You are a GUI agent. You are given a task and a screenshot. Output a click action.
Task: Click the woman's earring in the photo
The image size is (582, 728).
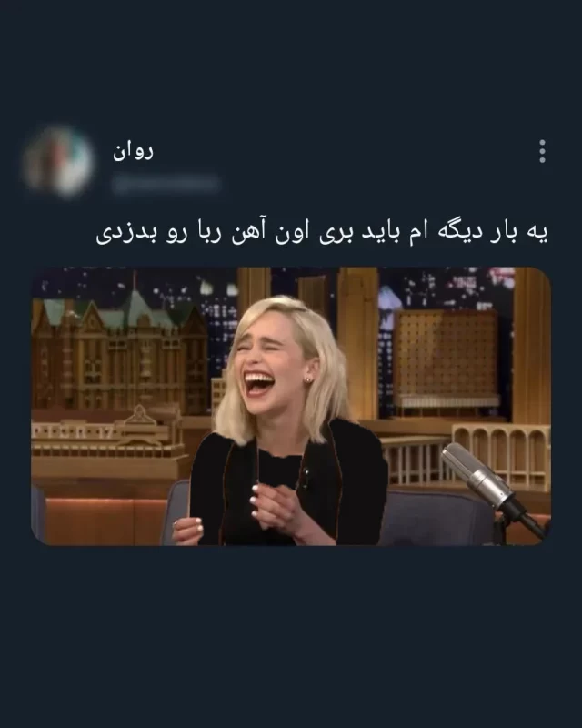(x=307, y=379)
